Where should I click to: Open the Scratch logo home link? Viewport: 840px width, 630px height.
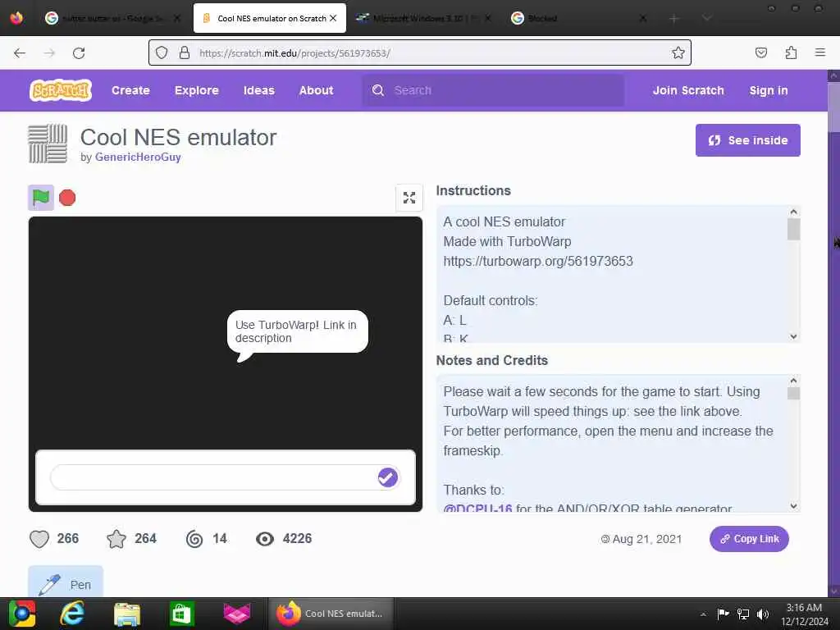click(x=61, y=90)
